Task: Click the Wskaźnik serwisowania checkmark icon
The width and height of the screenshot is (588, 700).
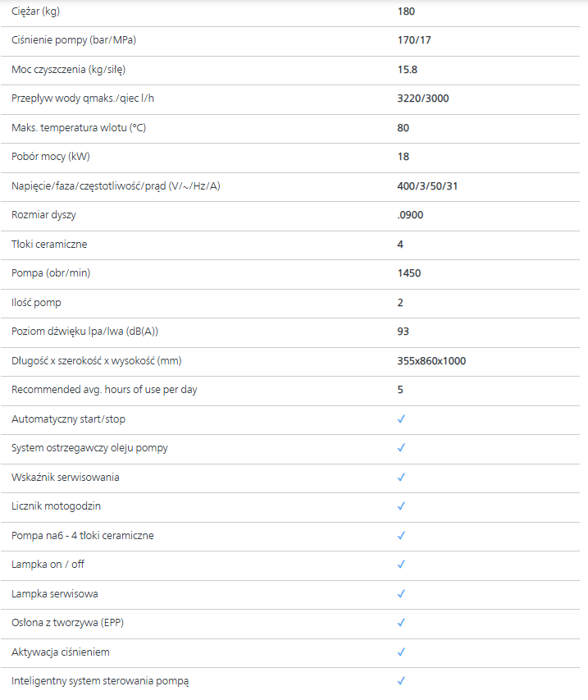Action: (x=401, y=478)
